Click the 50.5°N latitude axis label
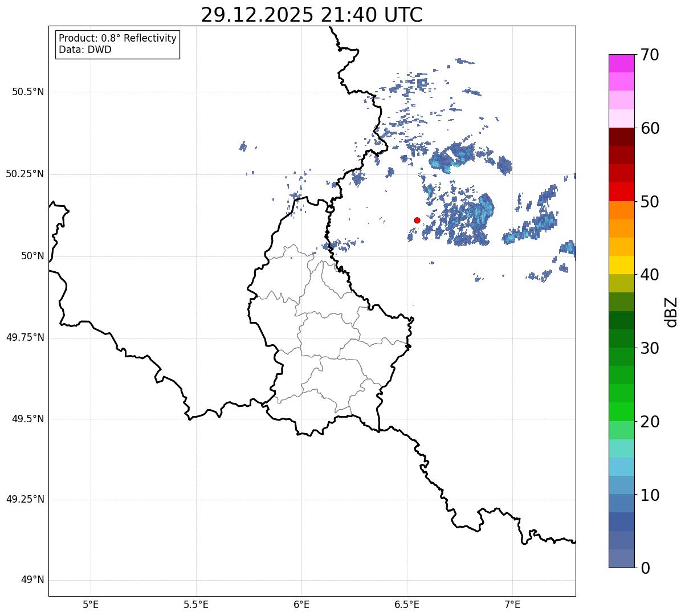685x616 pixels. pyautogui.click(x=25, y=92)
